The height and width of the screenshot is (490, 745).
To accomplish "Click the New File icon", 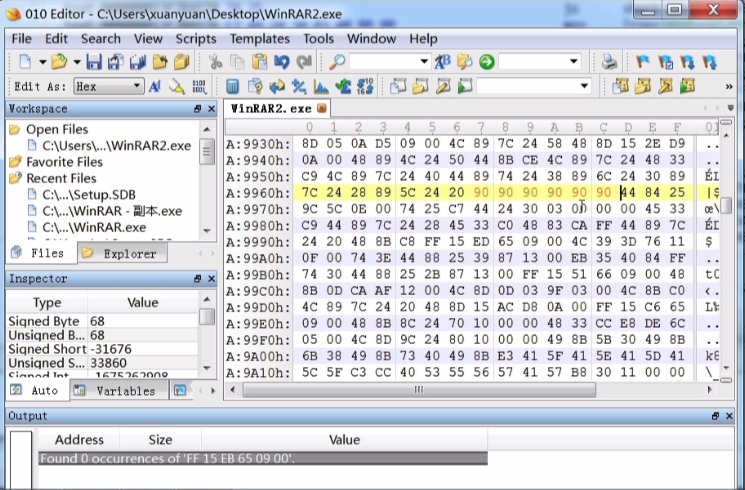I will point(25,62).
